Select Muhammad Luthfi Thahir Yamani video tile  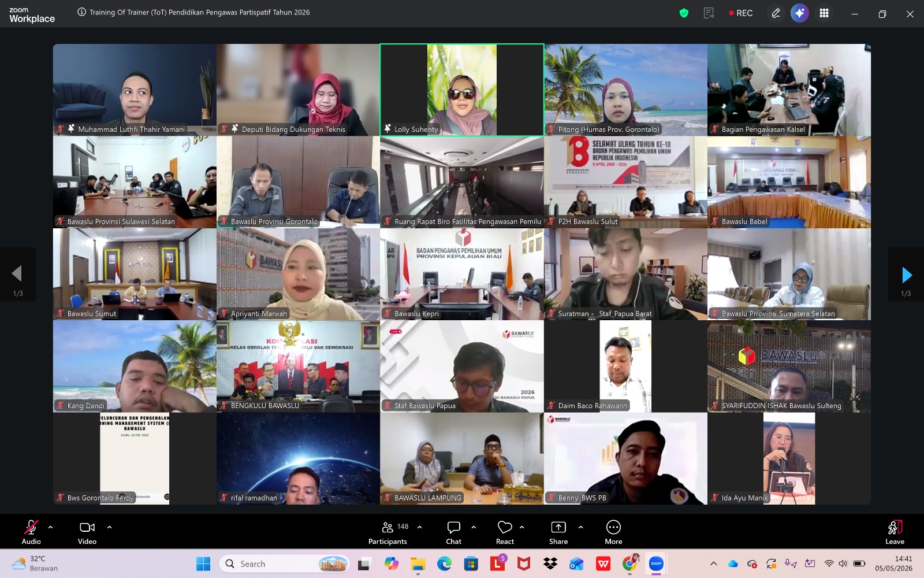coord(135,90)
